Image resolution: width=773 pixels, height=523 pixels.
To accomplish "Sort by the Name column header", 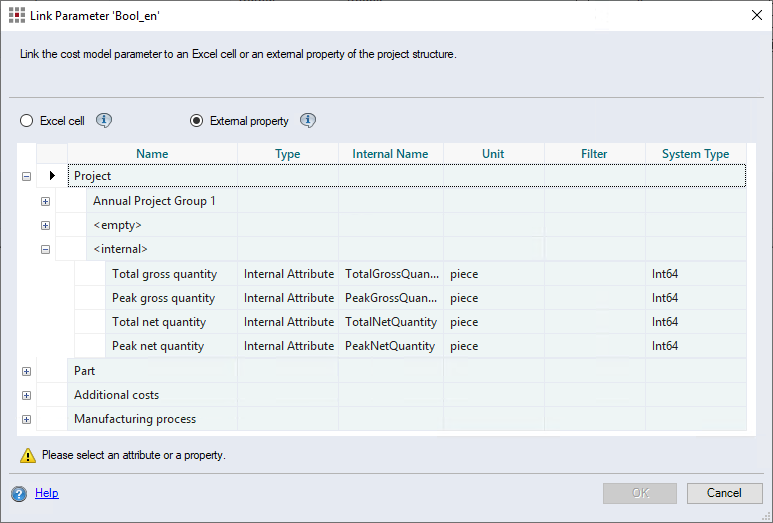I will 152,154.
